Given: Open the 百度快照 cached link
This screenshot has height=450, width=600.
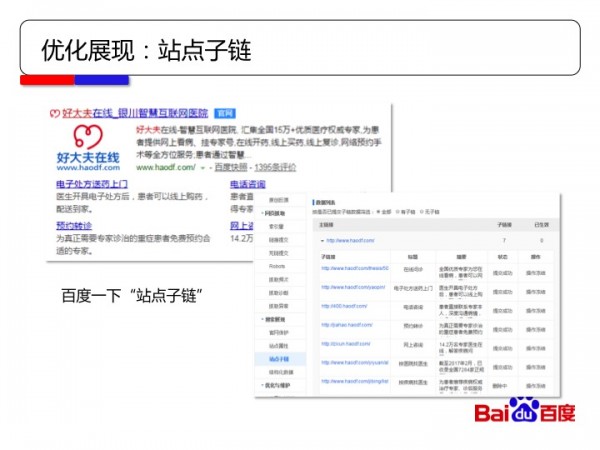Looking at the screenshot, I should [229, 167].
